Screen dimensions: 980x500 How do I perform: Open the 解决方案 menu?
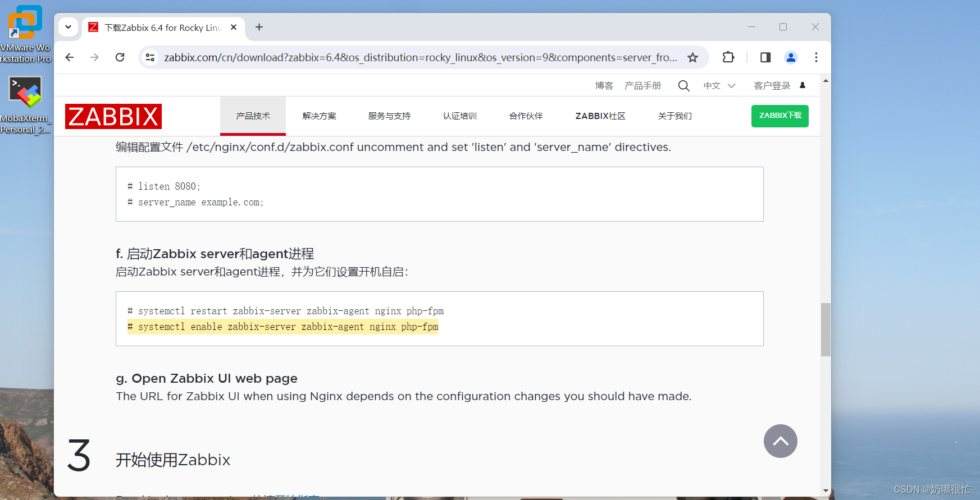pos(319,116)
